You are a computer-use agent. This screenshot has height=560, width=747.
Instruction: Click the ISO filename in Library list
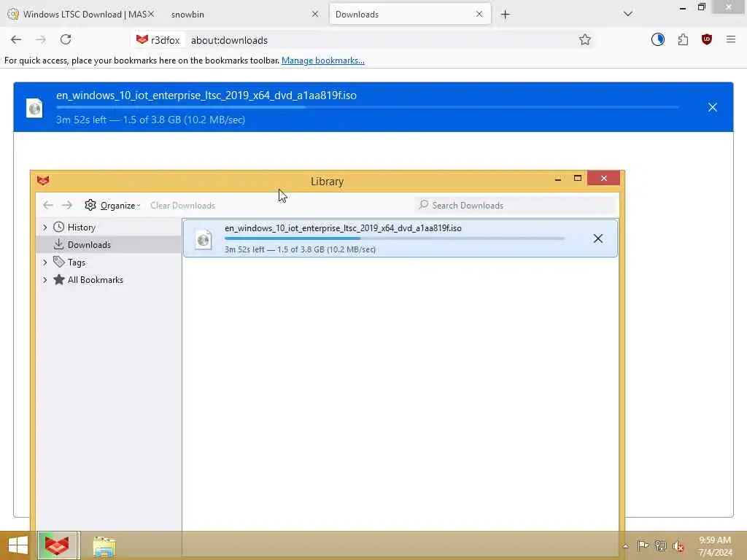(x=343, y=228)
